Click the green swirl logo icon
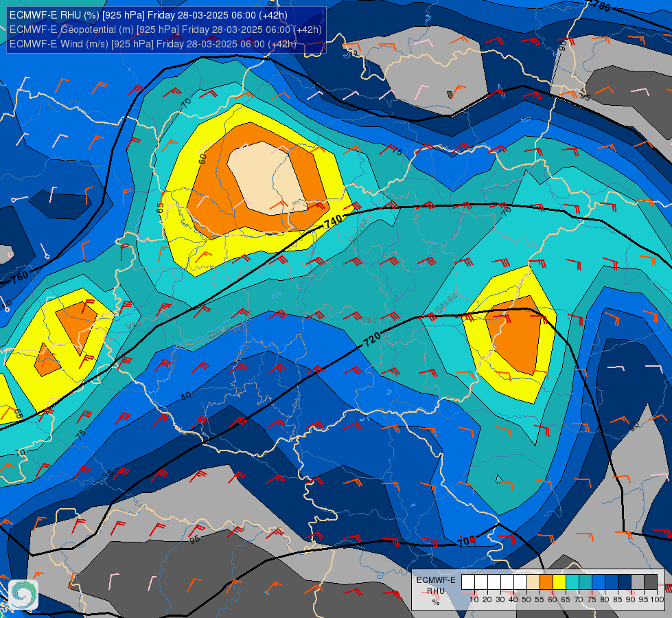This screenshot has width=672, height=618. point(23,593)
